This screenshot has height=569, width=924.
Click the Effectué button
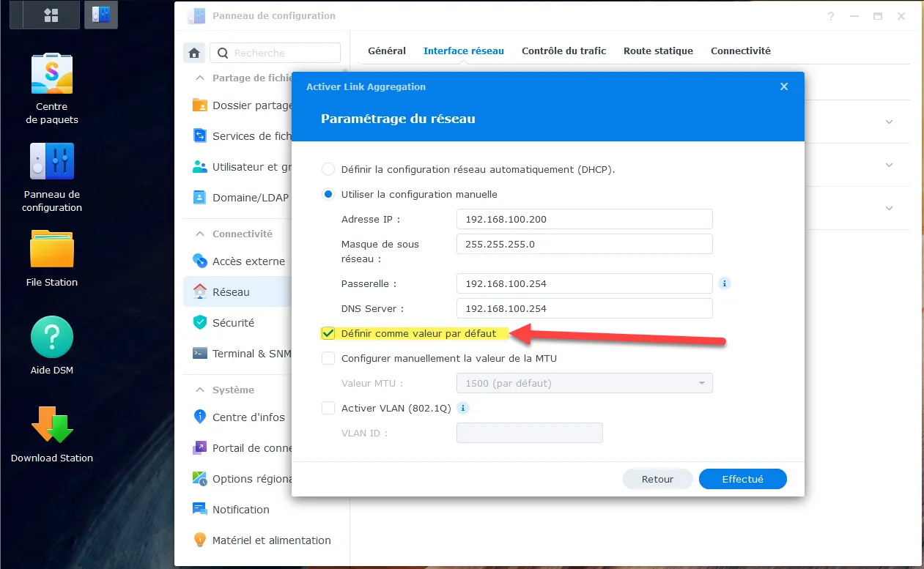click(x=742, y=479)
